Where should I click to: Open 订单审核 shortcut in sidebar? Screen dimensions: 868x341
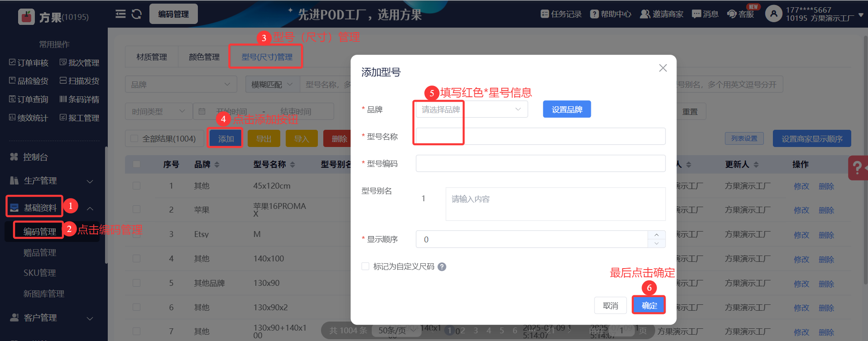(29, 62)
